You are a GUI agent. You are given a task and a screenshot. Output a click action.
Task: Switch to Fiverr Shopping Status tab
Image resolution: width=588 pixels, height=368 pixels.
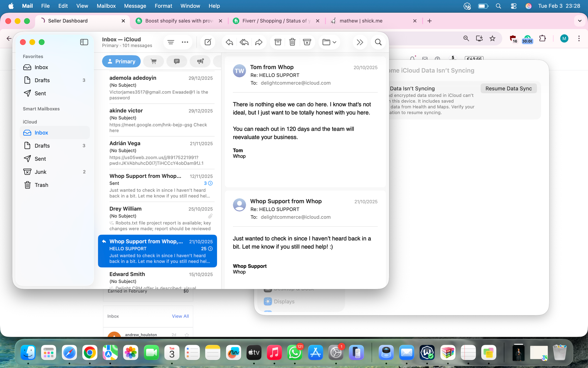tap(276, 21)
